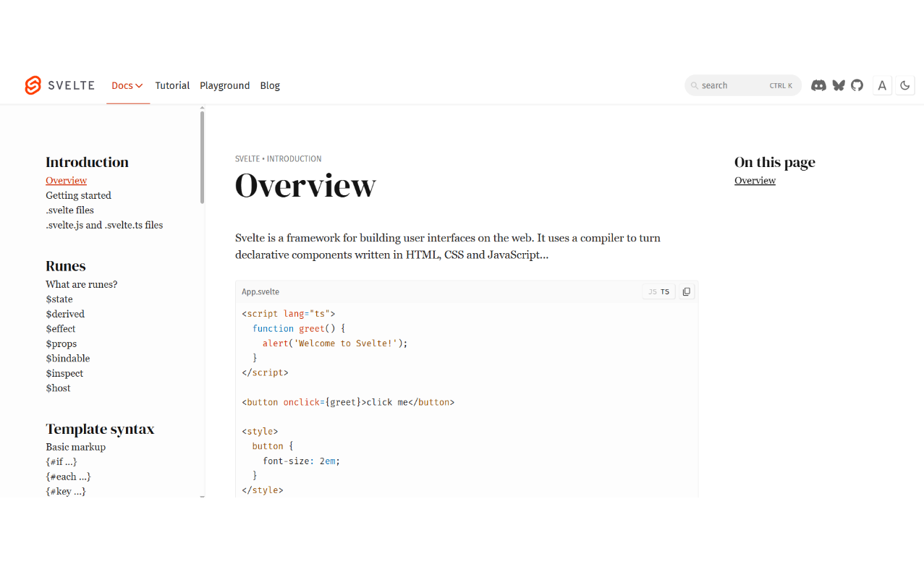Open the $inspect rune page

[x=64, y=373]
